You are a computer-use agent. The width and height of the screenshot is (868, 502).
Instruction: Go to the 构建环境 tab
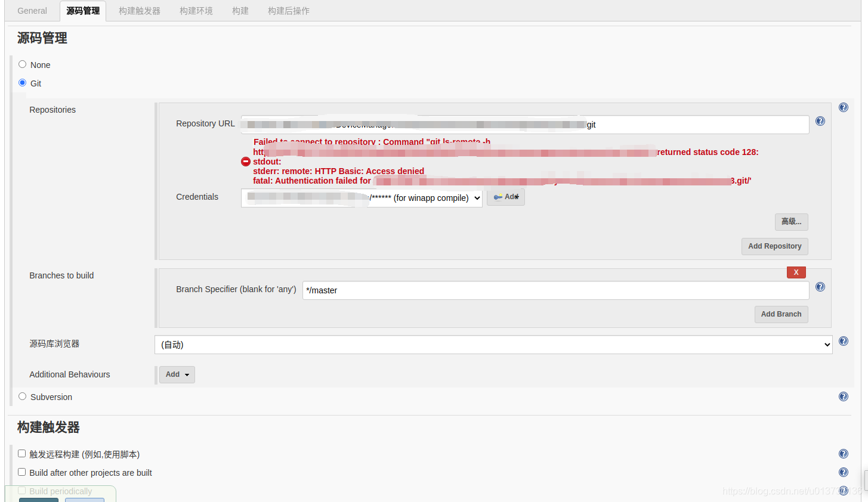click(x=196, y=11)
